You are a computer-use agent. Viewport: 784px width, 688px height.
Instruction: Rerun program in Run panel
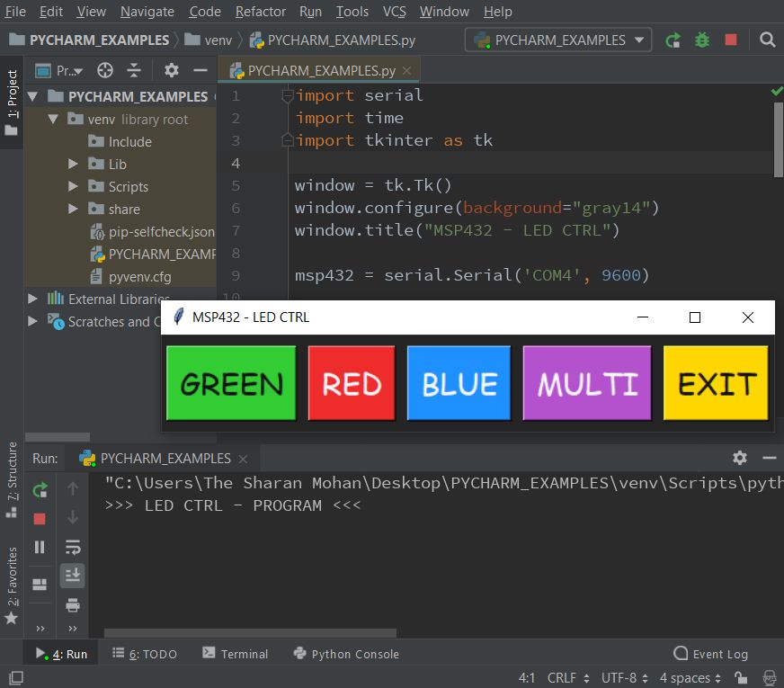tap(40, 490)
